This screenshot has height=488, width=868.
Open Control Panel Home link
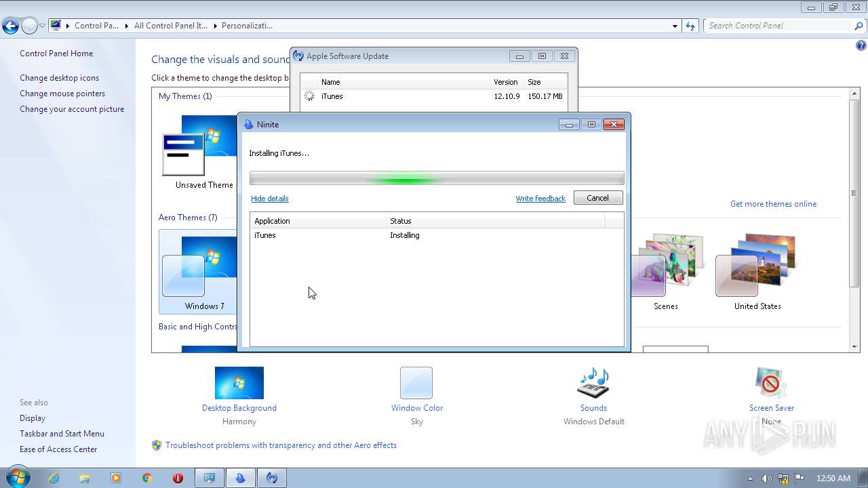point(56,54)
